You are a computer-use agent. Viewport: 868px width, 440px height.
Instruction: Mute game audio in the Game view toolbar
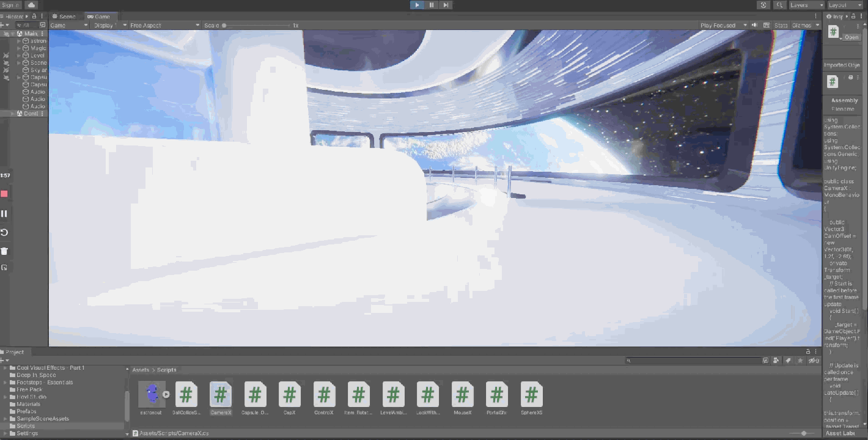(756, 25)
